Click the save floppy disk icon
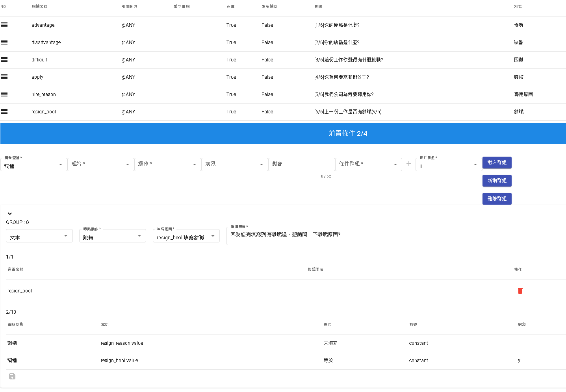The image size is (566, 392). click(12, 376)
